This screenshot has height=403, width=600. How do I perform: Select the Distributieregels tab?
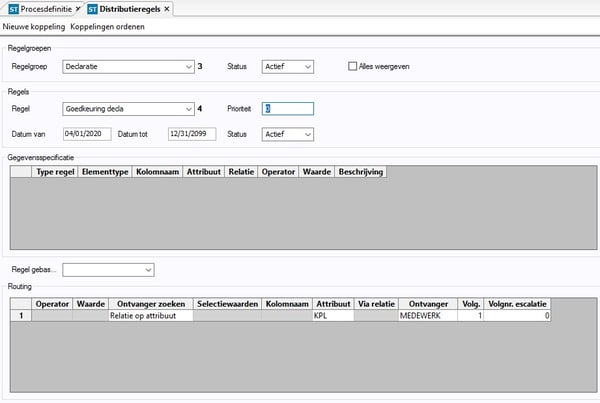[x=130, y=9]
